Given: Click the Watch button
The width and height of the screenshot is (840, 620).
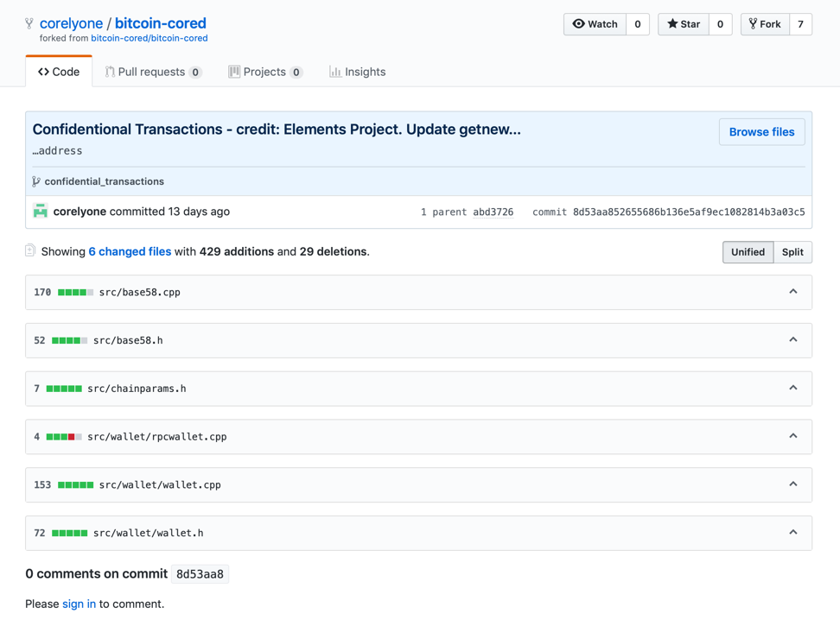Looking at the screenshot, I should pyautogui.click(x=595, y=24).
